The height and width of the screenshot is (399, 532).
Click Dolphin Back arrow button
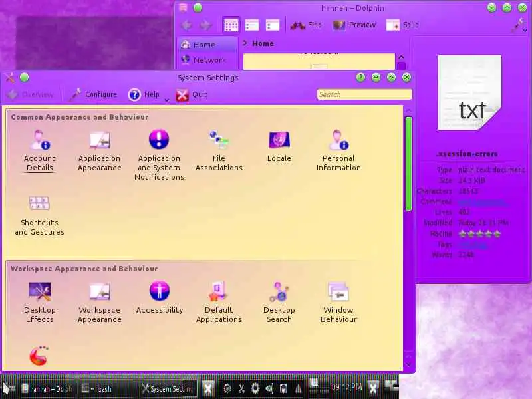(x=186, y=25)
